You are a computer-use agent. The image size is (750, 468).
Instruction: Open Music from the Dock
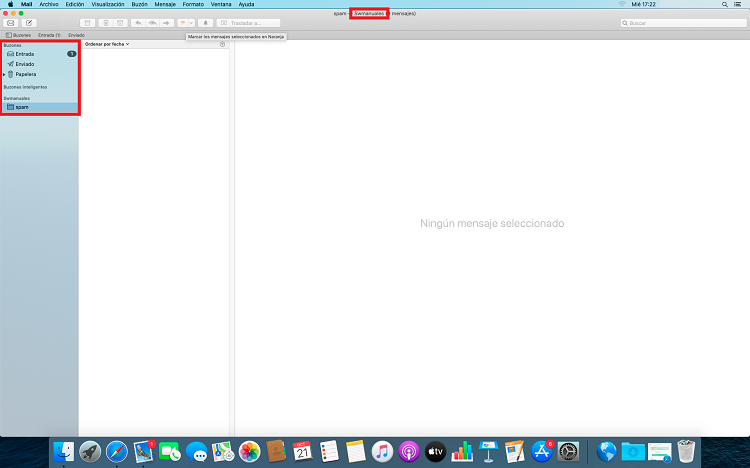pos(382,451)
